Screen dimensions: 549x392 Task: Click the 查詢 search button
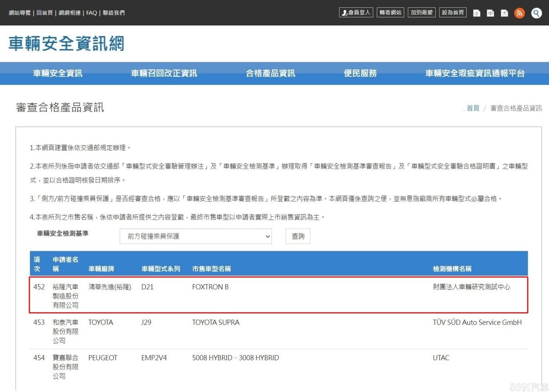click(298, 236)
